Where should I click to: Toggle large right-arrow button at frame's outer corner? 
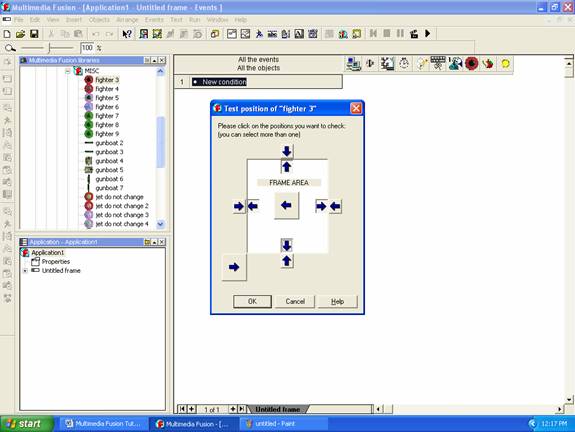click(234, 267)
